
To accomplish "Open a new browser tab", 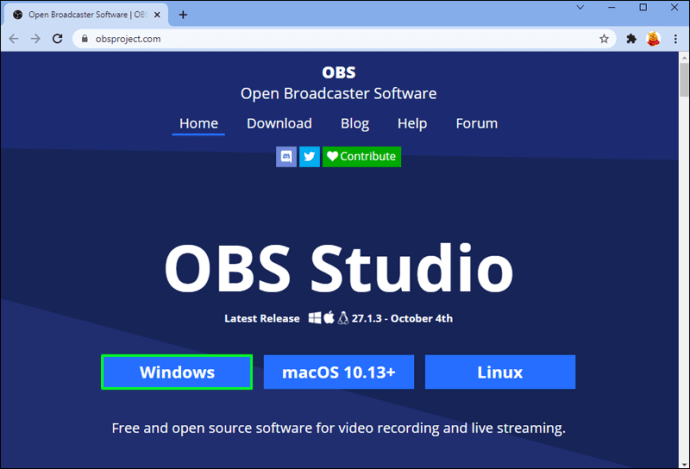I will (183, 15).
